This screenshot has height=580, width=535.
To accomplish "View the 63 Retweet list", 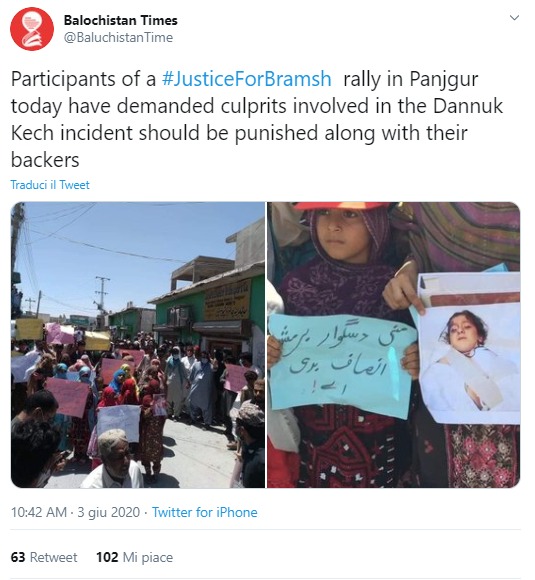I will click(x=44, y=557).
